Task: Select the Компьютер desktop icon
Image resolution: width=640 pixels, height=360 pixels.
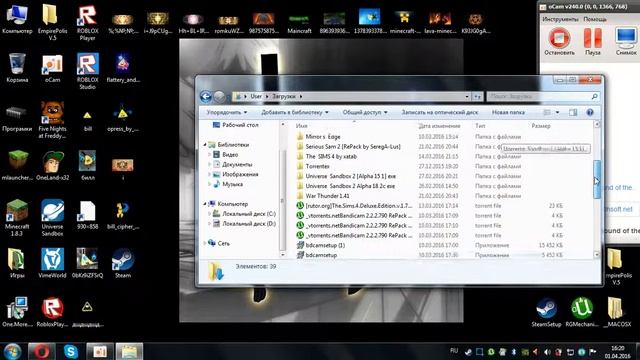Action: (17, 19)
